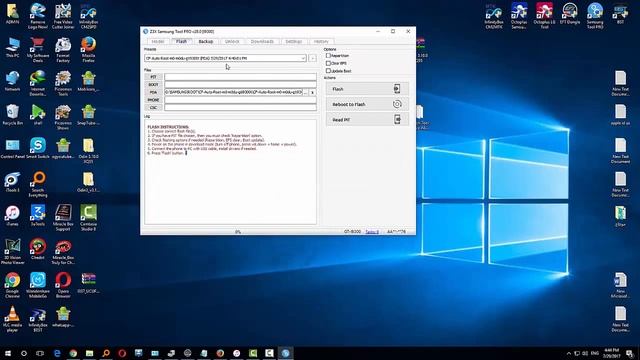Open the Smart Switch desktop shortcut

[38, 148]
